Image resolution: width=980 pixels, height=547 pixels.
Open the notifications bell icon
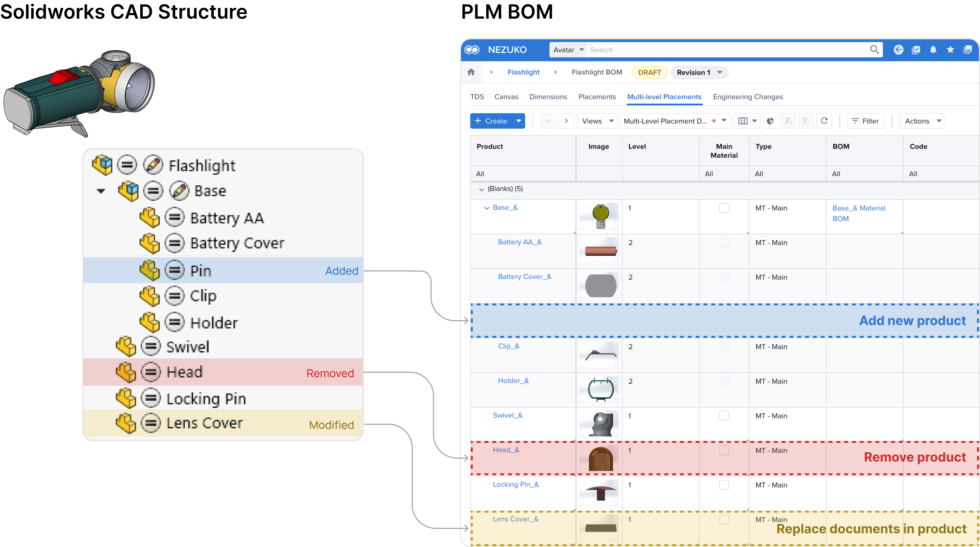pos(933,50)
